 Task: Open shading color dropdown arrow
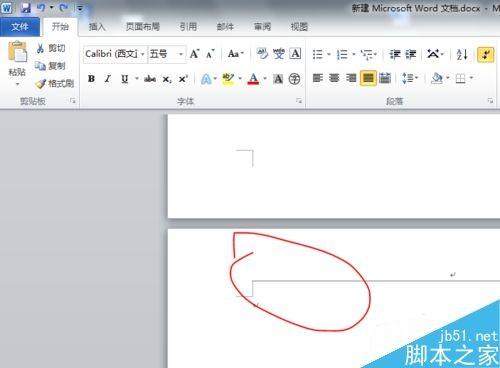point(448,78)
